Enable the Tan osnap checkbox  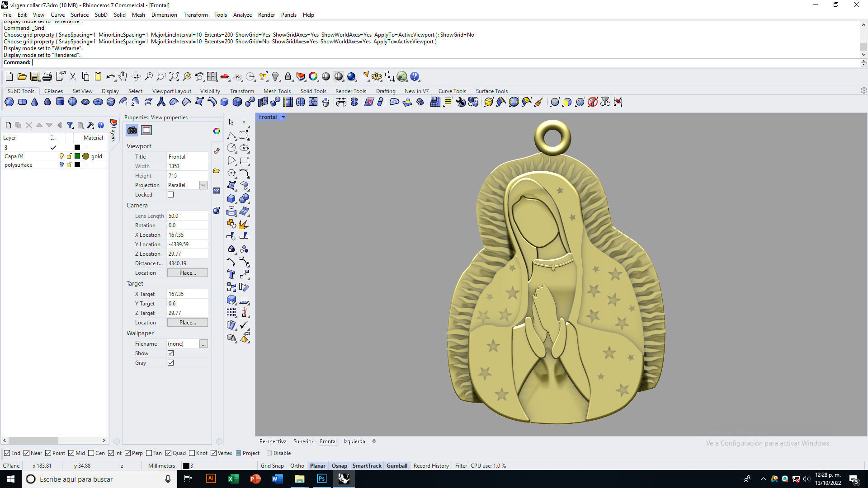pos(149,453)
